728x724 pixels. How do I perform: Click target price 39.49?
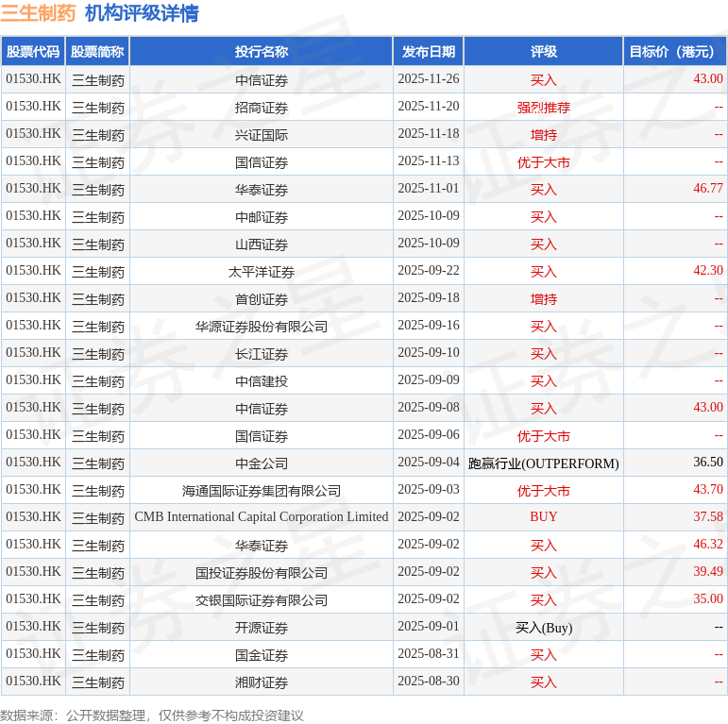point(708,572)
